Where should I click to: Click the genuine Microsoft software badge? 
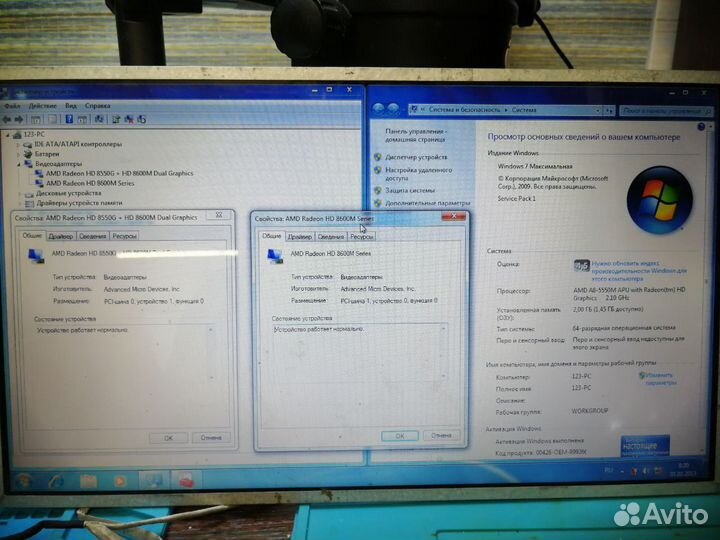click(x=645, y=446)
